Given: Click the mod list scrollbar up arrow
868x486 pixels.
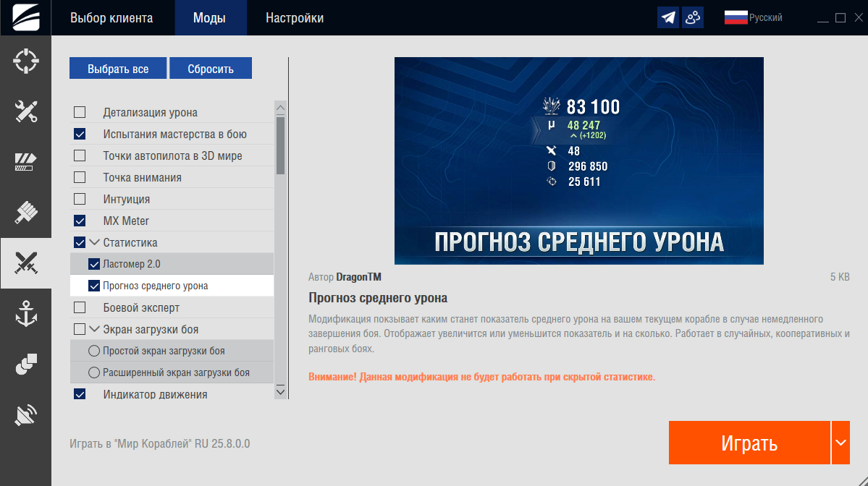Looking at the screenshot, I should 281,108.
